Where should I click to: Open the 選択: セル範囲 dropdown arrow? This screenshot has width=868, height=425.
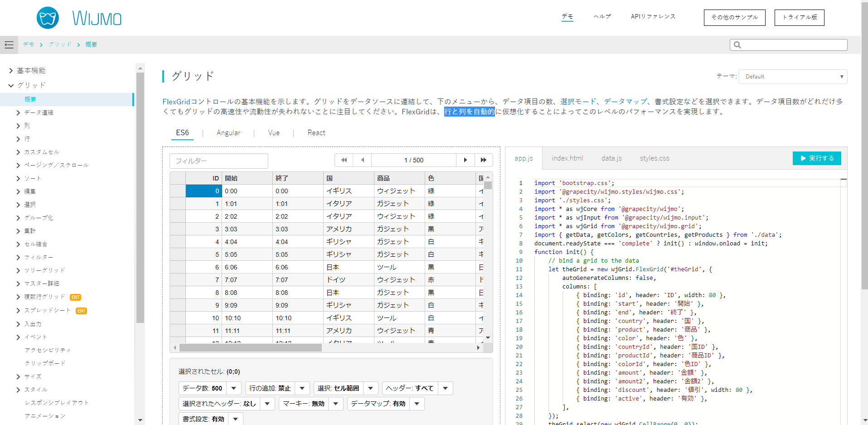pos(370,388)
